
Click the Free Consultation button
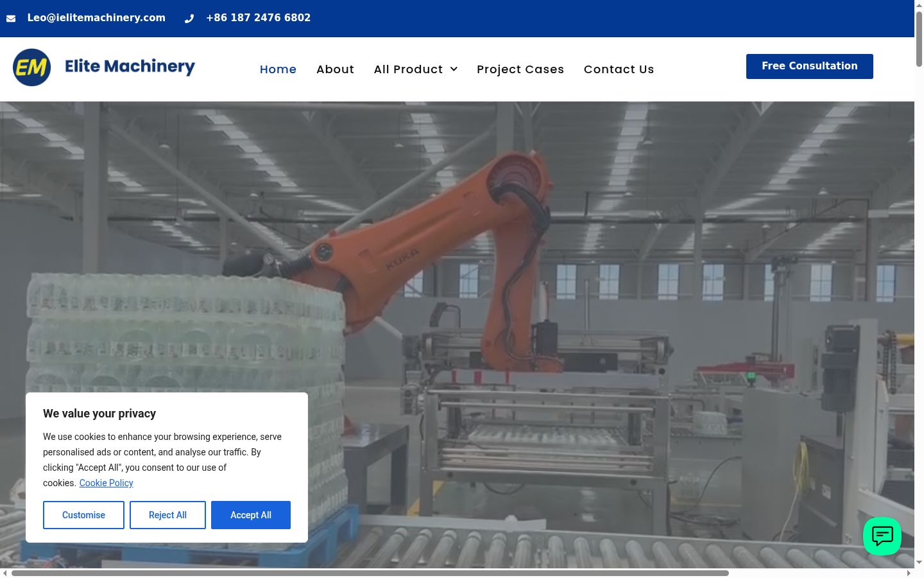[x=810, y=66]
